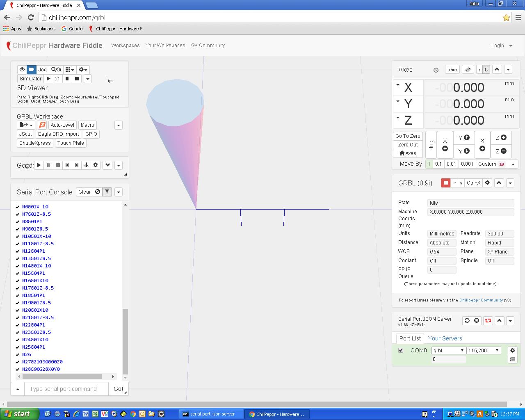Viewport: 525px width, 420px height.
Task: Click the Home Axes button
Action: click(x=408, y=153)
